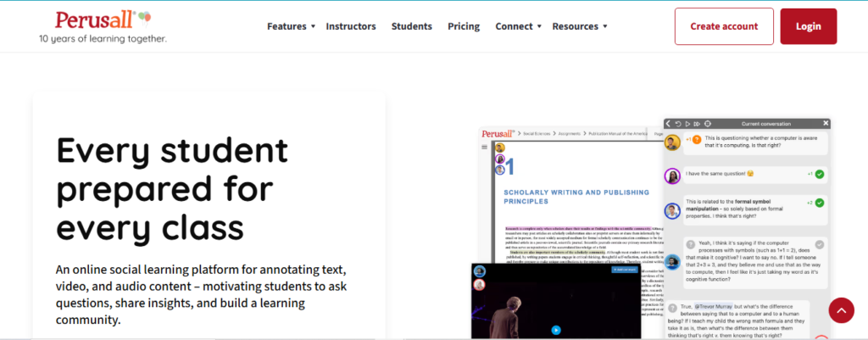The width and height of the screenshot is (868, 340).
Task: Expand the Resources dropdown arrow
Action: coord(605,26)
